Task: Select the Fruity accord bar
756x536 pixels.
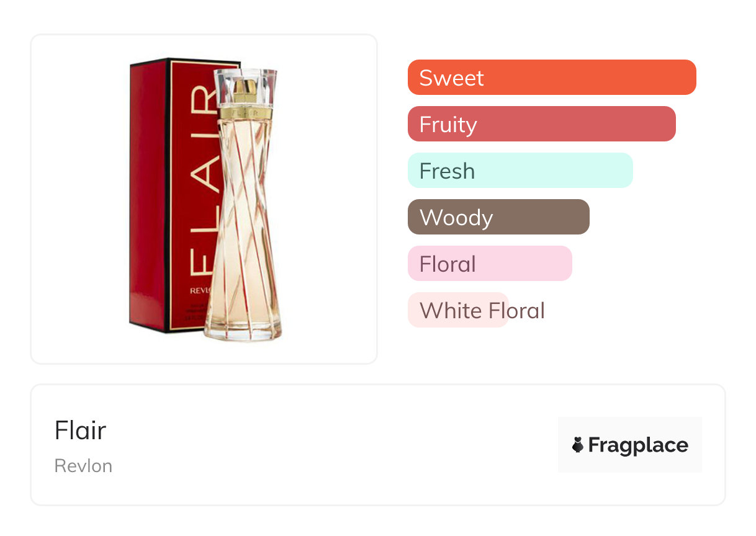Action: tap(542, 124)
